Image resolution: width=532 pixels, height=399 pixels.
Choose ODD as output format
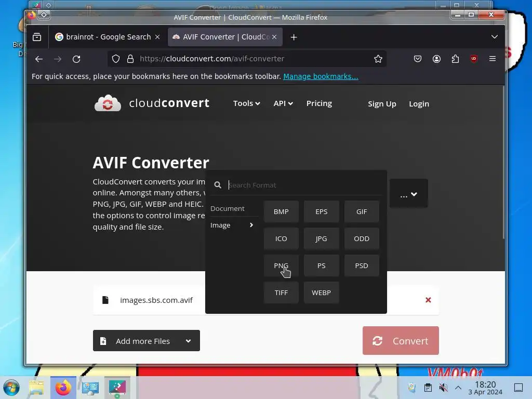(x=362, y=238)
